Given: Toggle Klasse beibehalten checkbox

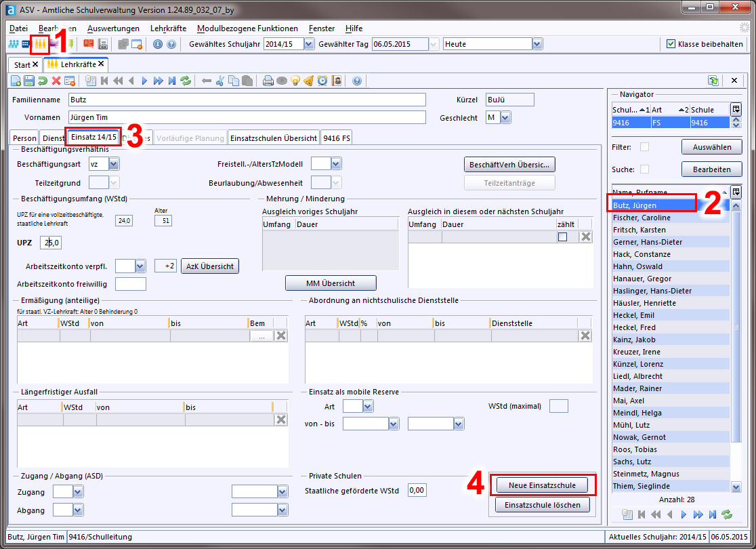Looking at the screenshot, I should (x=671, y=44).
